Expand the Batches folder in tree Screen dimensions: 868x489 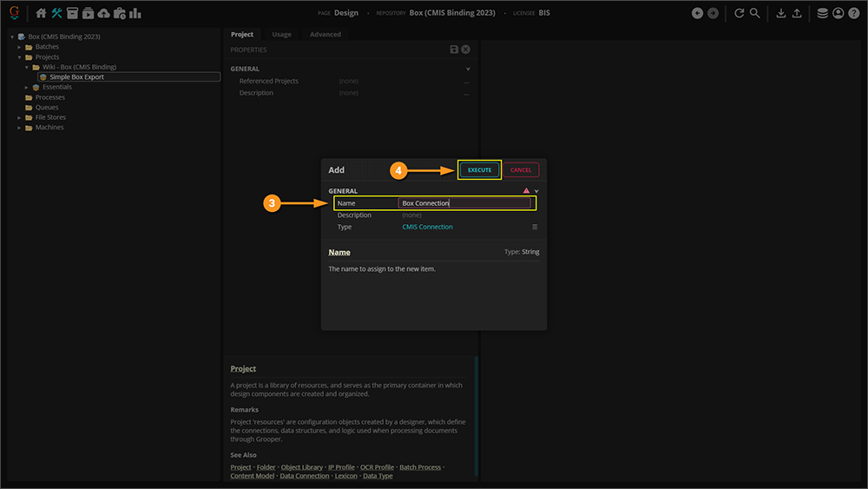pos(19,47)
